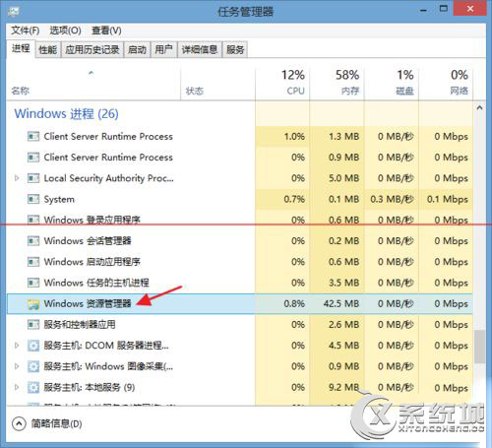Expand the 服务主机: DCOM 服务器进程 group

[x=17, y=346]
